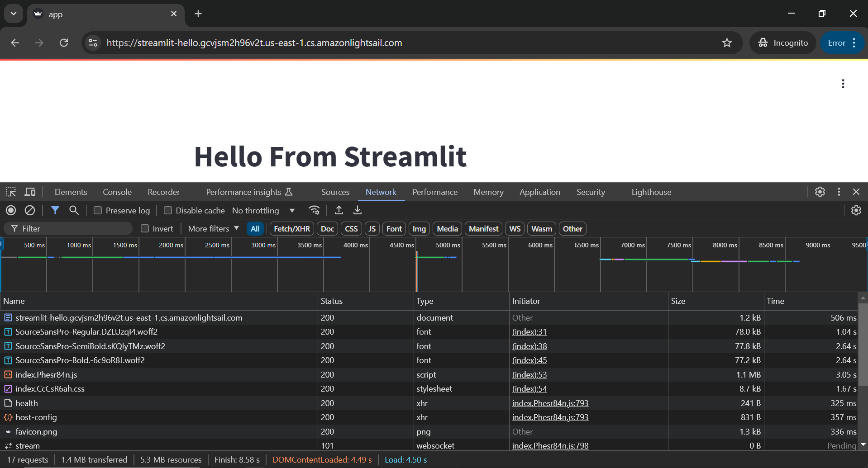Screen dimensions: 868x468
Task: Switch to the Sources tab
Action: tap(335, 192)
